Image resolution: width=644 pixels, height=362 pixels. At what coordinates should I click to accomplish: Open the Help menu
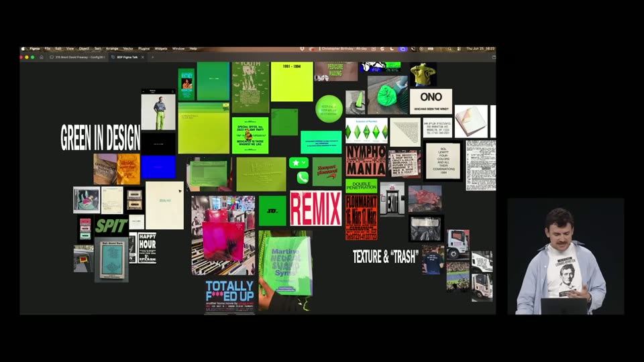click(193, 48)
